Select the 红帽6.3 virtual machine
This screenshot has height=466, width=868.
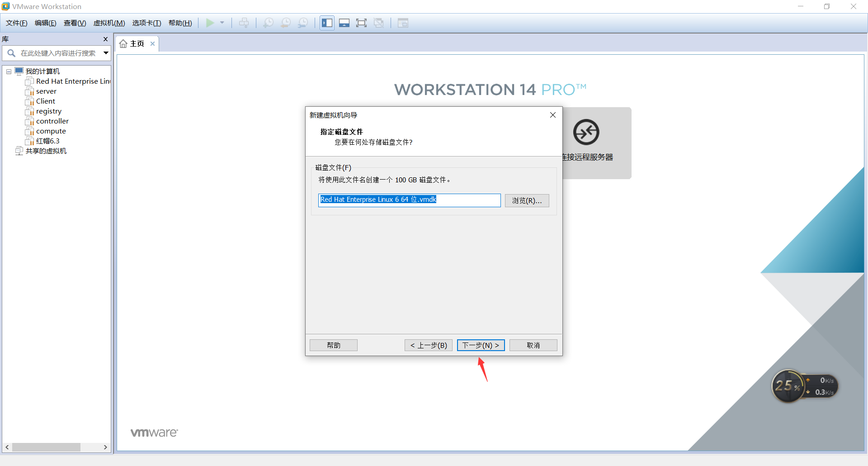tap(48, 141)
